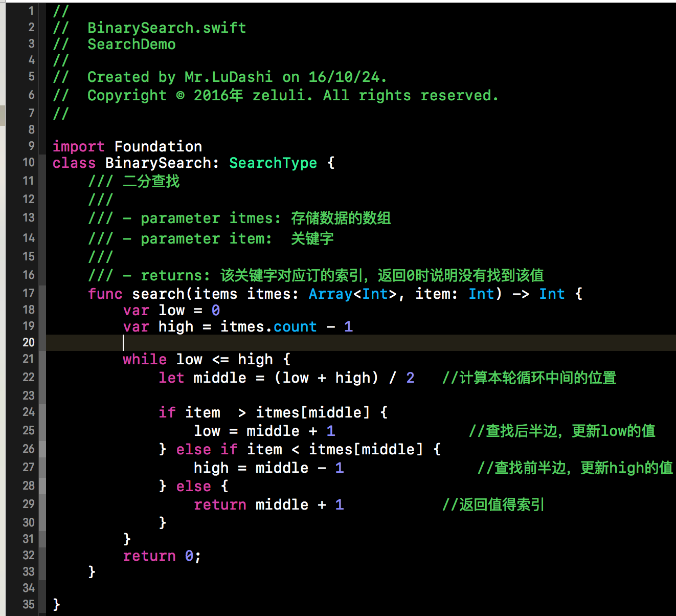The width and height of the screenshot is (676, 616).
Task: Click the 'class' keyword
Action: [x=74, y=163]
